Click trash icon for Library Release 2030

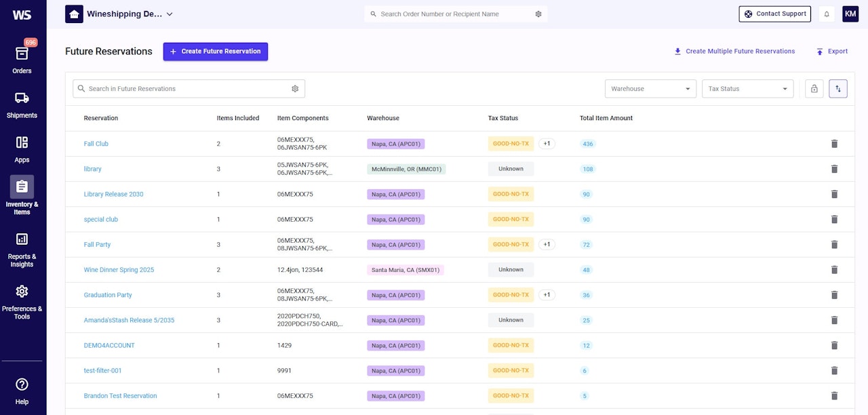tap(834, 194)
